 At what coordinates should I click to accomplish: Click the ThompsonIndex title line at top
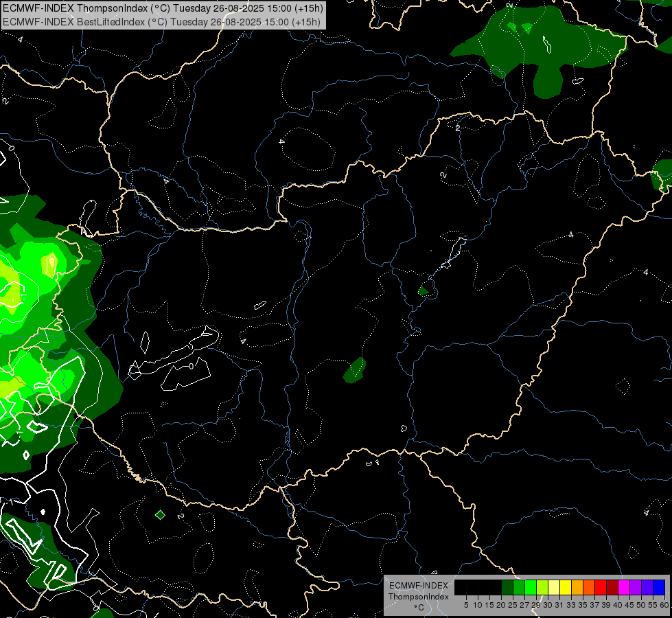[163, 8]
